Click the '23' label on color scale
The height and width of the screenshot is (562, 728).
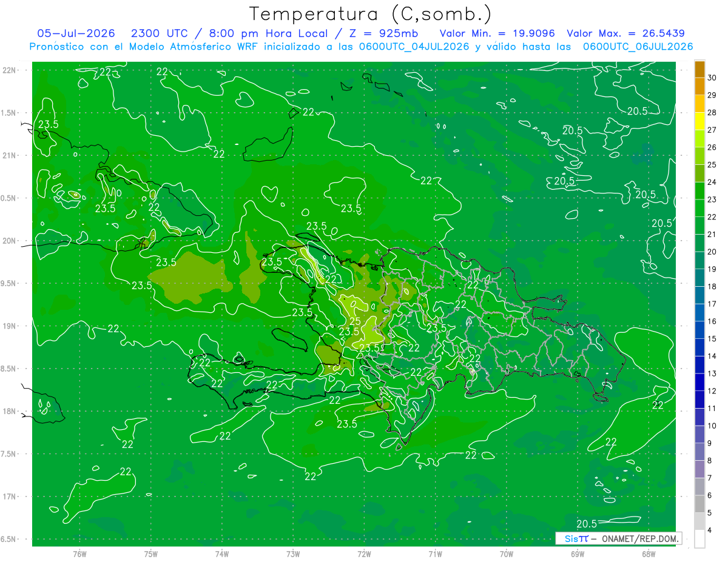(712, 199)
